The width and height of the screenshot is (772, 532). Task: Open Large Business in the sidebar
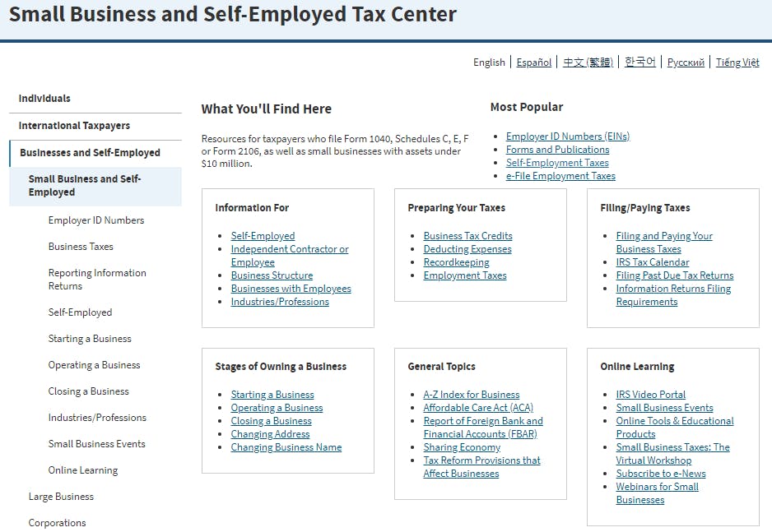(61, 497)
